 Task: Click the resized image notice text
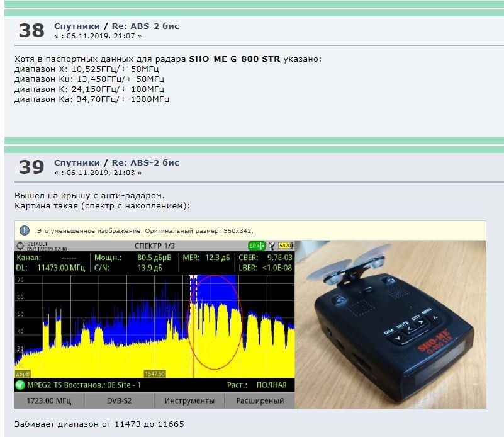(145, 231)
